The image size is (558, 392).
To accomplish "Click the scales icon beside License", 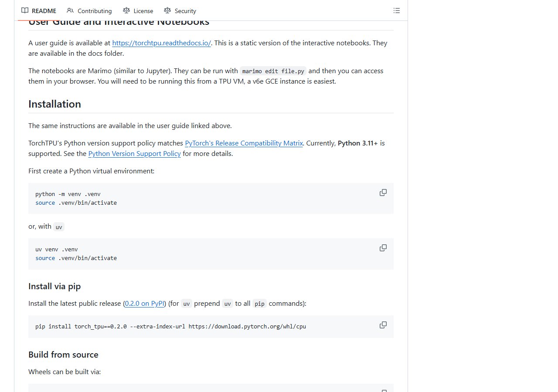I will (x=126, y=10).
